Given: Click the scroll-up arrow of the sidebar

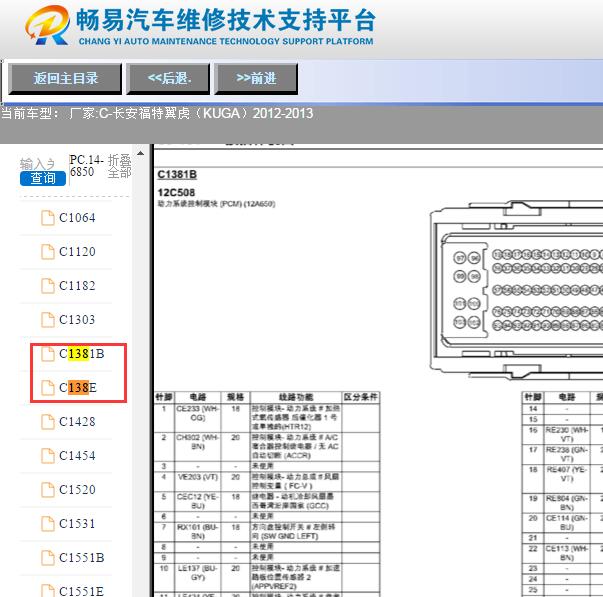Looking at the screenshot, I should pos(140,153).
